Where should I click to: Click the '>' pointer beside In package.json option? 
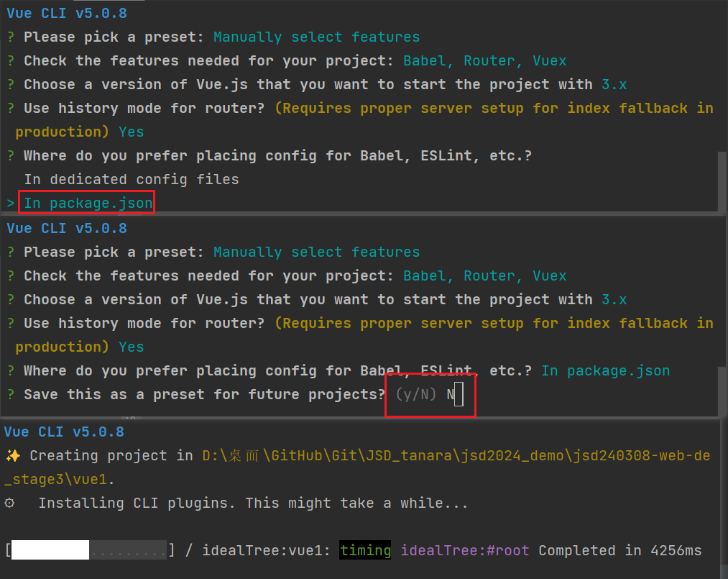(10, 204)
